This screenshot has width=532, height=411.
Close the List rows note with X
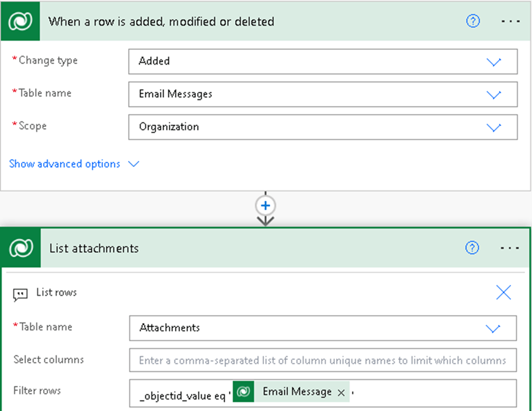(503, 293)
